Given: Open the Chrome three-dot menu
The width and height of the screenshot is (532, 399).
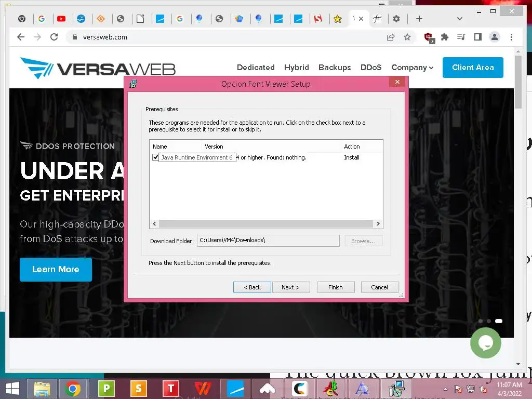Looking at the screenshot, I should [511, 37].
